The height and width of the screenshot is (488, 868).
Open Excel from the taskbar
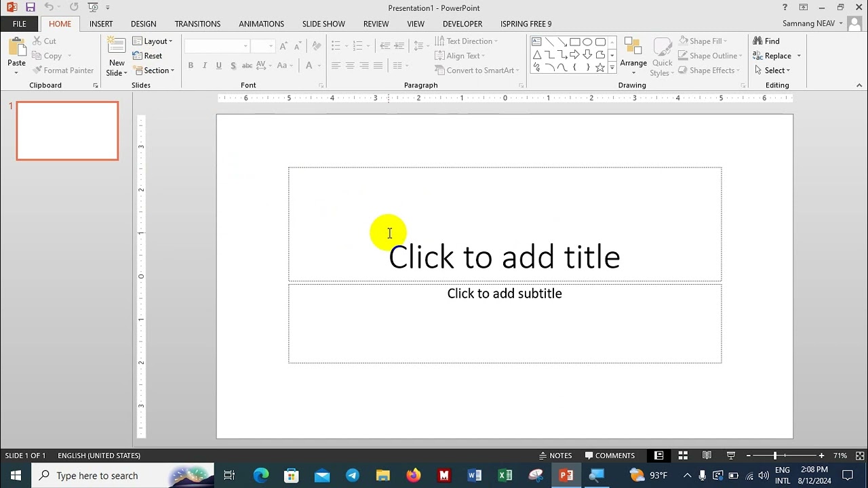pos(505,475)
